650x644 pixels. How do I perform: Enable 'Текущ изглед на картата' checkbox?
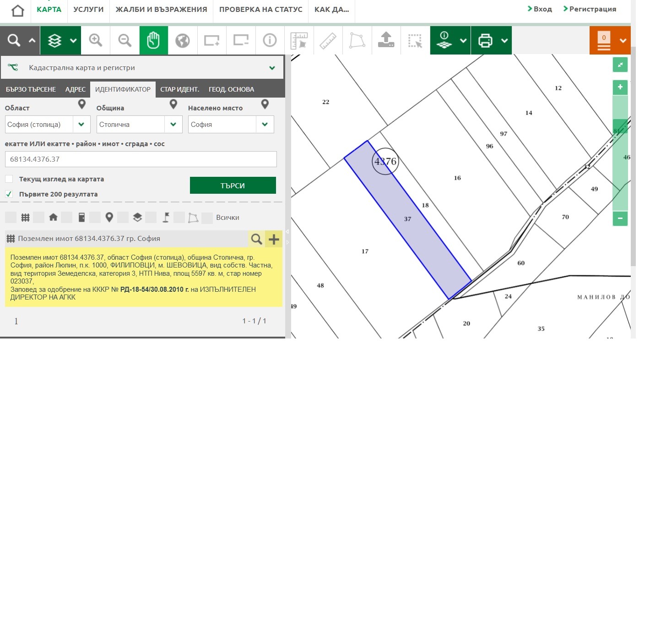coord(9,179)
